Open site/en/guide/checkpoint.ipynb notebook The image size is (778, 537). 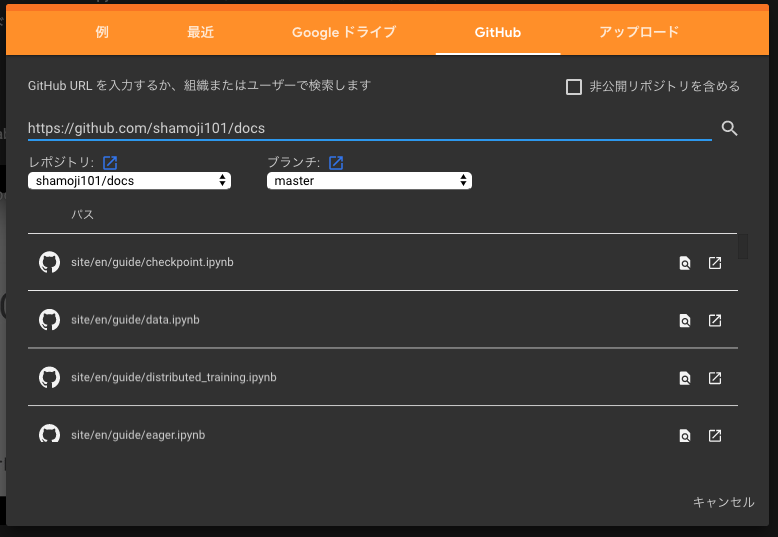(x=152, y=262)
